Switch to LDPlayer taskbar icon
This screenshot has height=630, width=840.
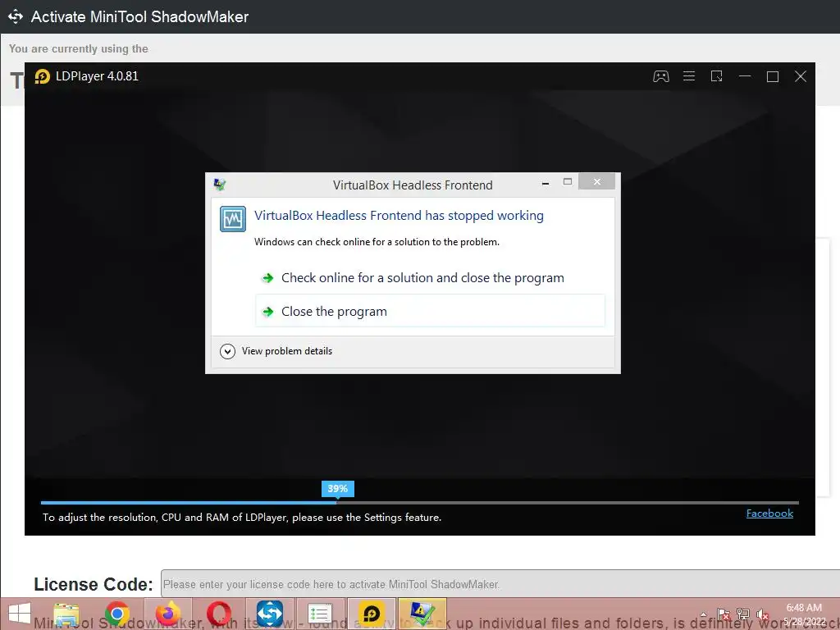[371, 614]
